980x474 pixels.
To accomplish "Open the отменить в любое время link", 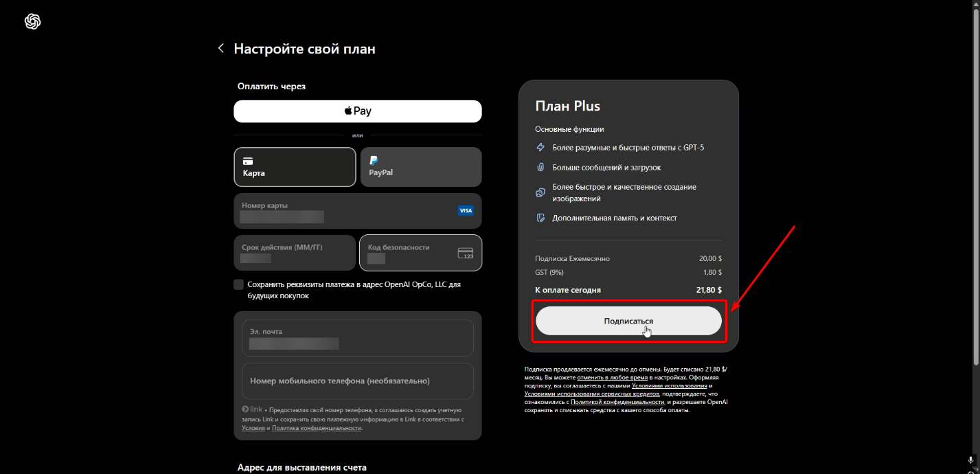I will click(x=612, y=378).
